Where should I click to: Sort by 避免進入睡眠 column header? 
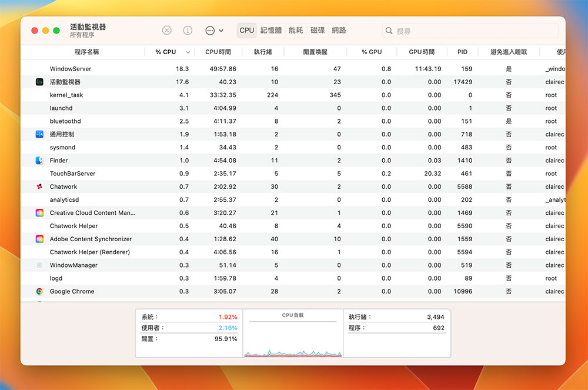tap(509, 52)
